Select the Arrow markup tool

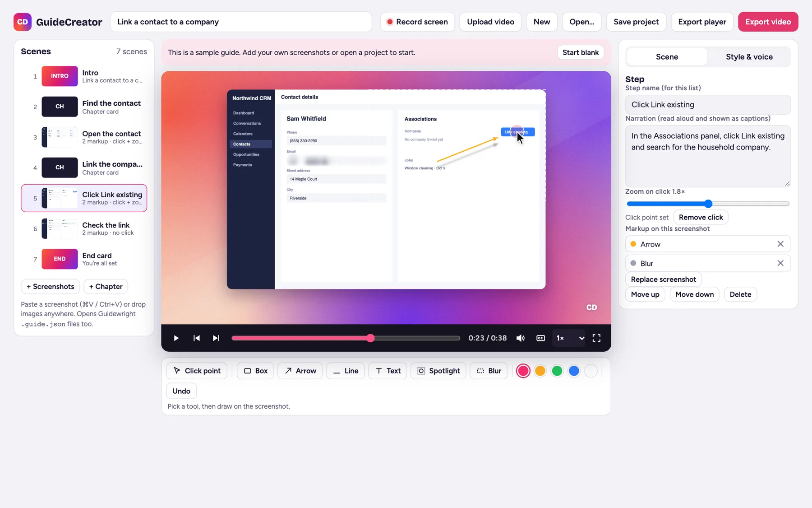(300, 371)
